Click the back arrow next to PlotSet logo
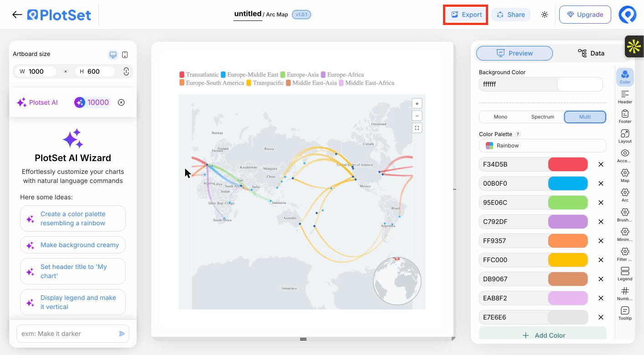The width and height of the screenshot is (644, 355). coord(17,15)
